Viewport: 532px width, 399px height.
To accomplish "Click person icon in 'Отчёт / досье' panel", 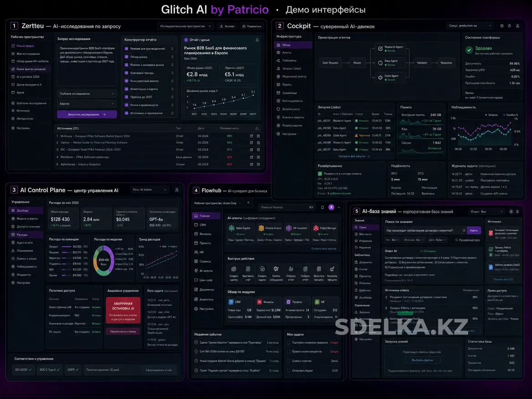I will [257, 40].
